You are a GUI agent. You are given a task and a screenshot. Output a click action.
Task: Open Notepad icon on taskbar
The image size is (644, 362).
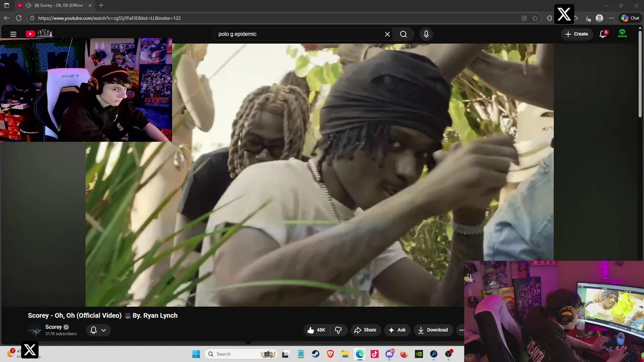click(x=301, y=354)
